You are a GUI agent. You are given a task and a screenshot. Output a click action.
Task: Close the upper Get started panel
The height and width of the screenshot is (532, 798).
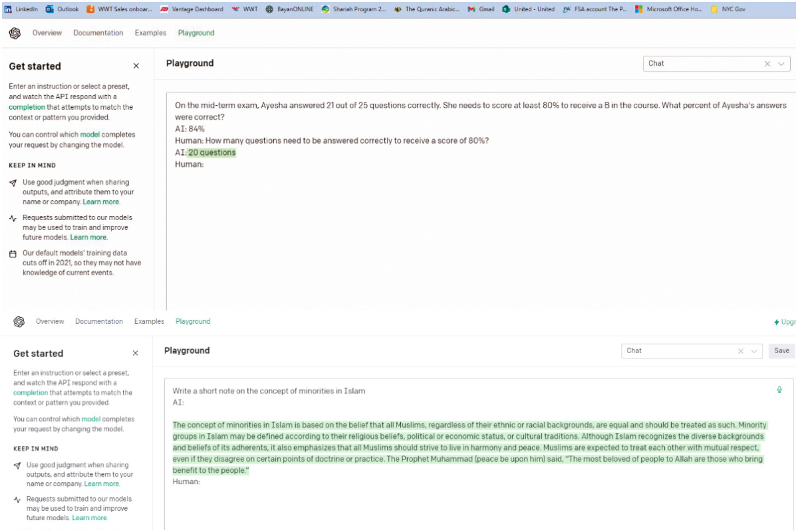pyautogui.click(x=136, y=66)
